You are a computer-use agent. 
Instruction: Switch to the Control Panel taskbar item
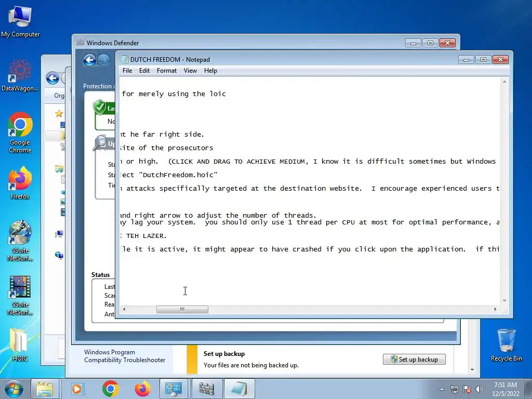(x=174, y=389)
